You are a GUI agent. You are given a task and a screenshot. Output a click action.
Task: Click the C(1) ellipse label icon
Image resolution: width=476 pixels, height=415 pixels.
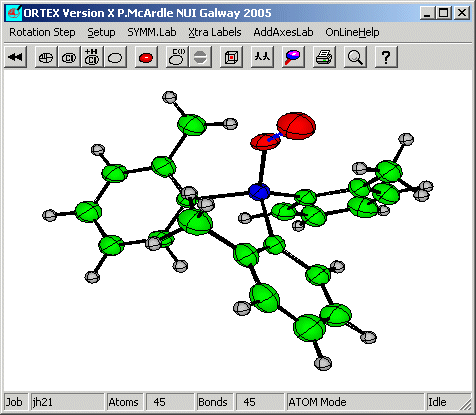coord(177,57)
